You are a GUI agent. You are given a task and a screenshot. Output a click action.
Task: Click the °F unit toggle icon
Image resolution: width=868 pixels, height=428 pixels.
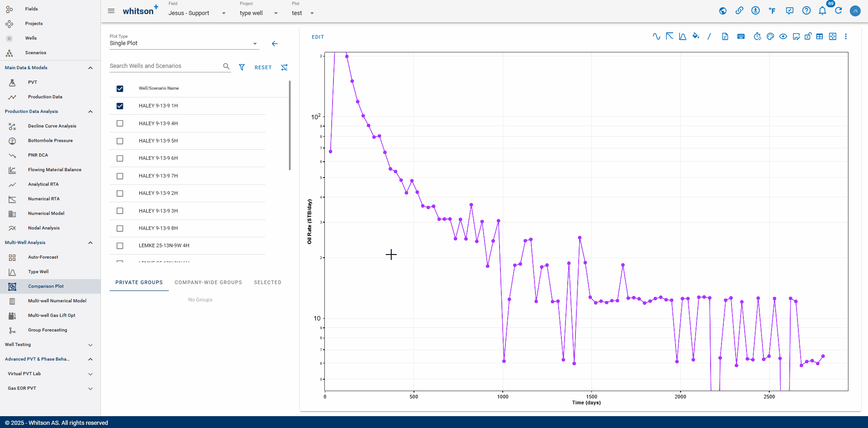coord(773,10)
